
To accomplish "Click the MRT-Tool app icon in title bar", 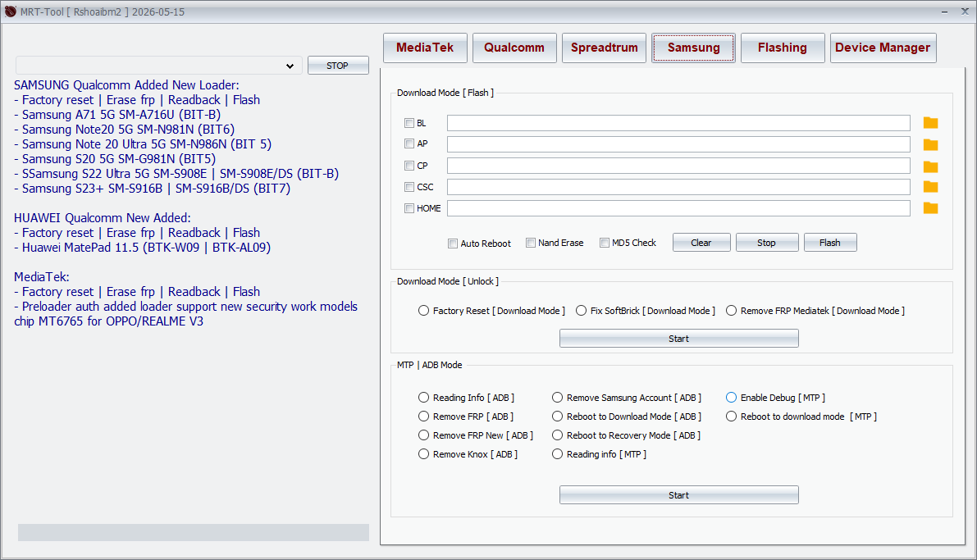I will tap(11, 11).
